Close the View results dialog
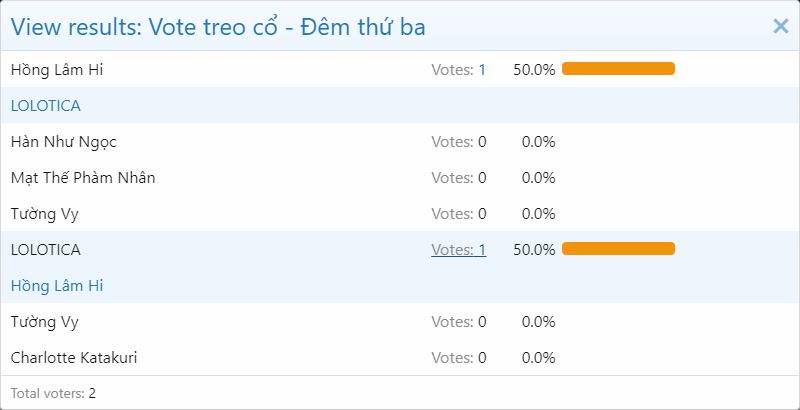Viewport: 800px width, 410px height. tap(781, 27)
